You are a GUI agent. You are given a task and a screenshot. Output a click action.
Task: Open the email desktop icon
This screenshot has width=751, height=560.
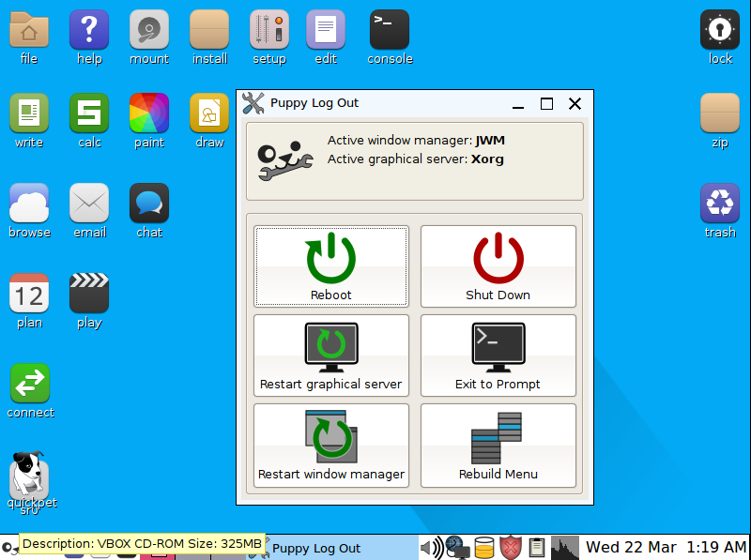point(89,203)
